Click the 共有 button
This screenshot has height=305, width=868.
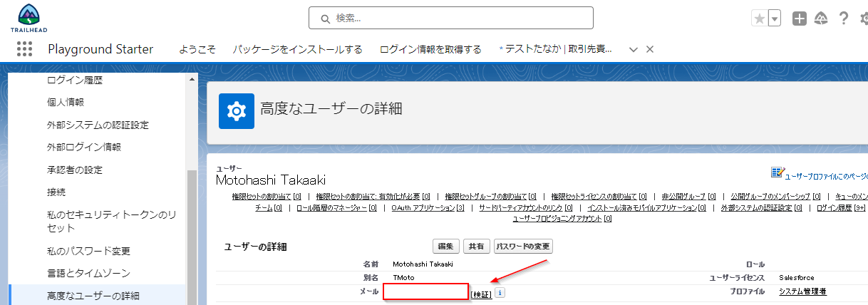[477, 247]
